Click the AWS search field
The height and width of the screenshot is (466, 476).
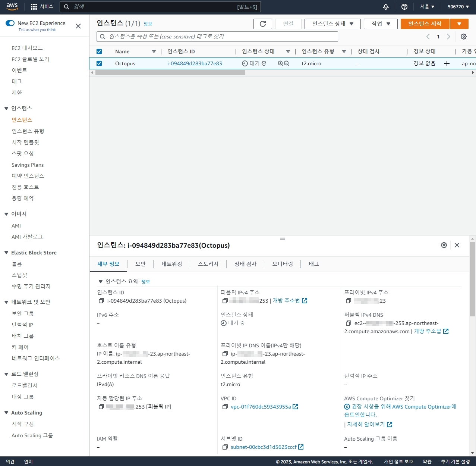160,7
